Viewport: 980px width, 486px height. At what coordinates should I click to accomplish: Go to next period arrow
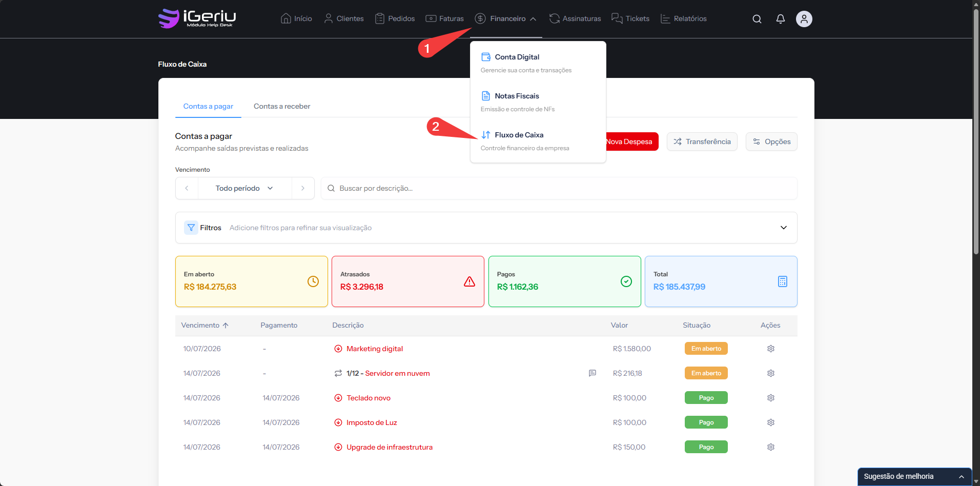[303, 188]
